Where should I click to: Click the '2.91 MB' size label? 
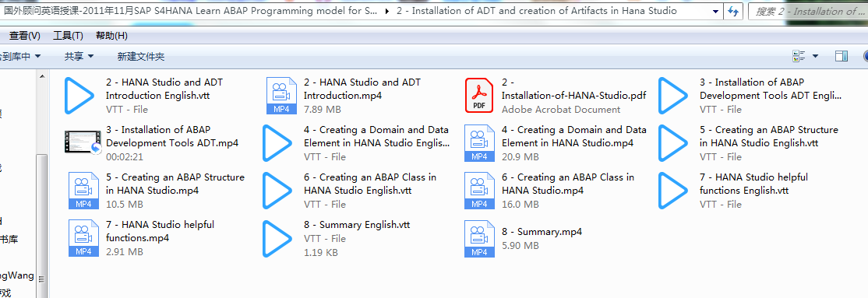125,252
